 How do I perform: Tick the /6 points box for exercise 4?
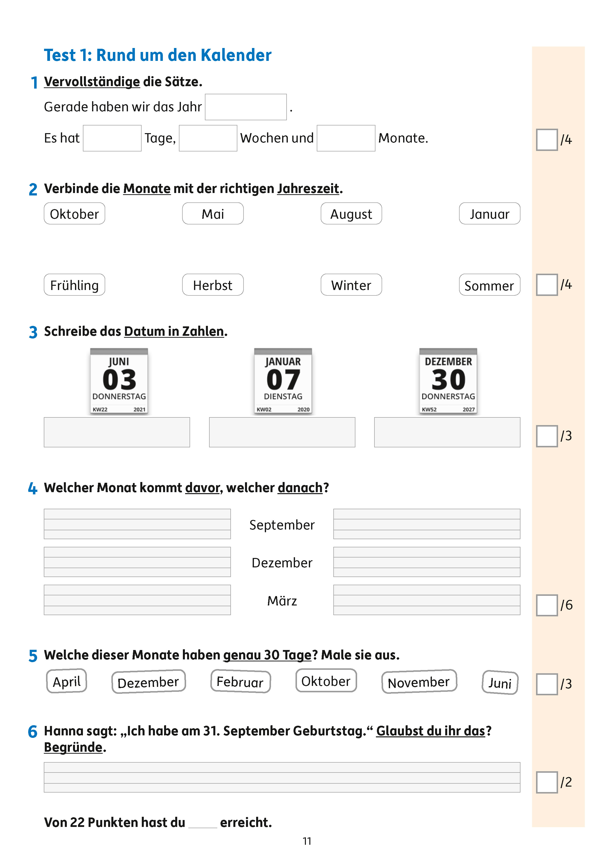547,605
